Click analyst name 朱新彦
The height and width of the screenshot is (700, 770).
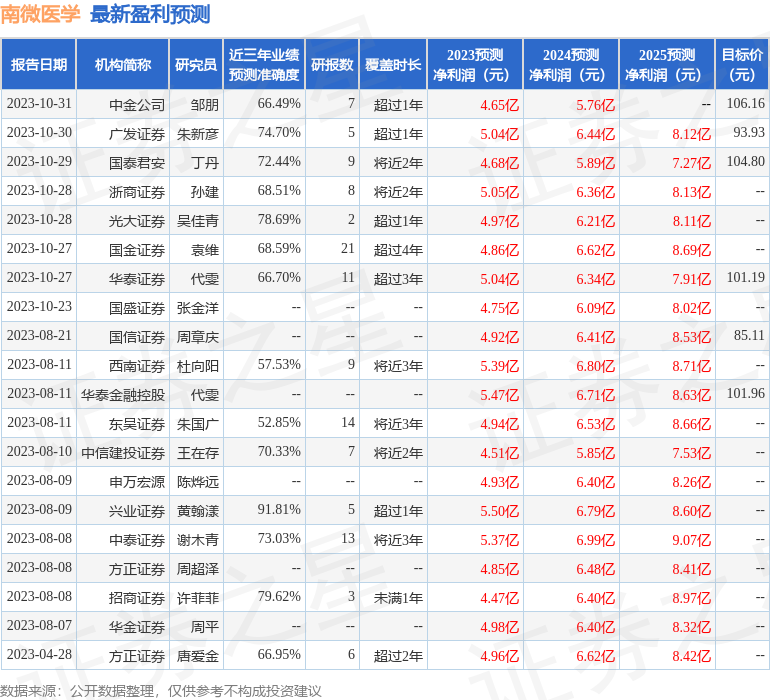(198, 134)
